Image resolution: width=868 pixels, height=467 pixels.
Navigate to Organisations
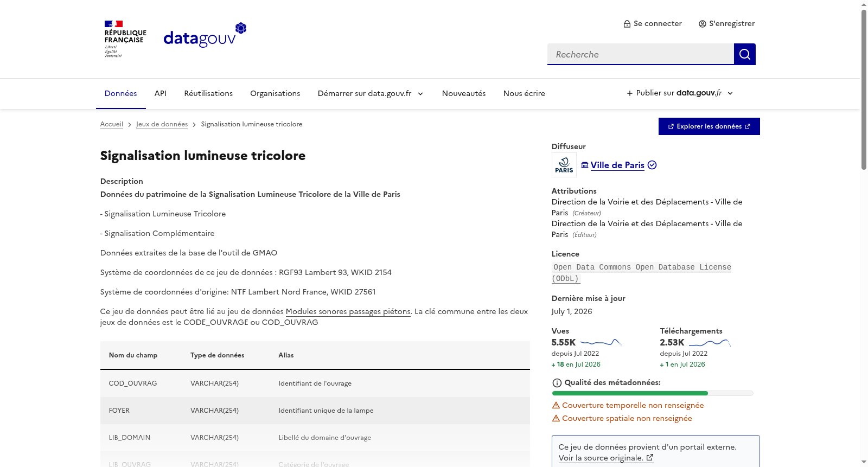(275, 93)
